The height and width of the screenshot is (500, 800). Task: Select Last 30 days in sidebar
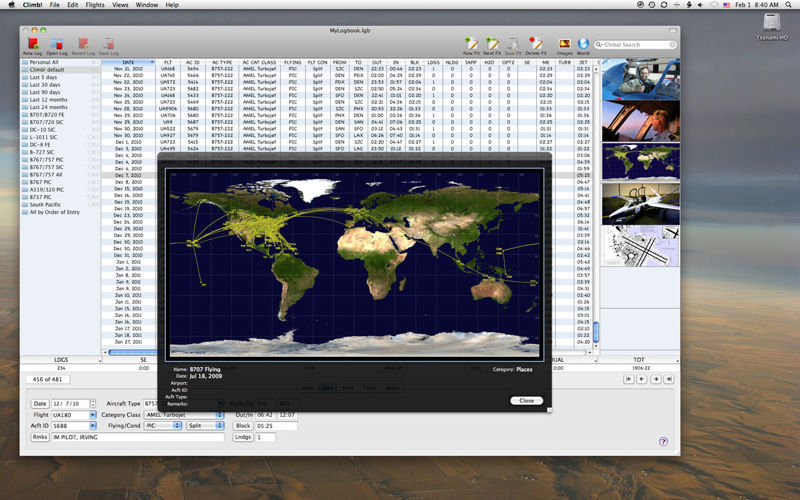pos(46,84)
